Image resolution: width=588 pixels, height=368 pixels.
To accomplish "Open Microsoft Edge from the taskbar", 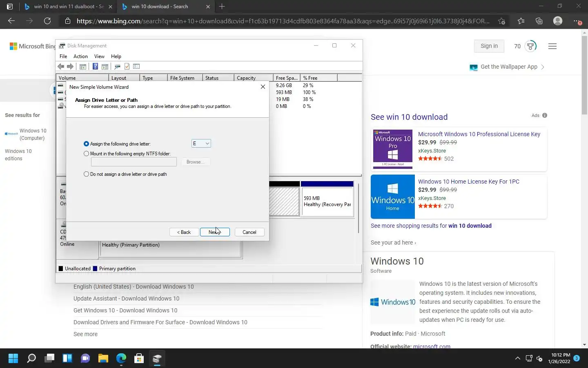I will click(x=121, y=359).
